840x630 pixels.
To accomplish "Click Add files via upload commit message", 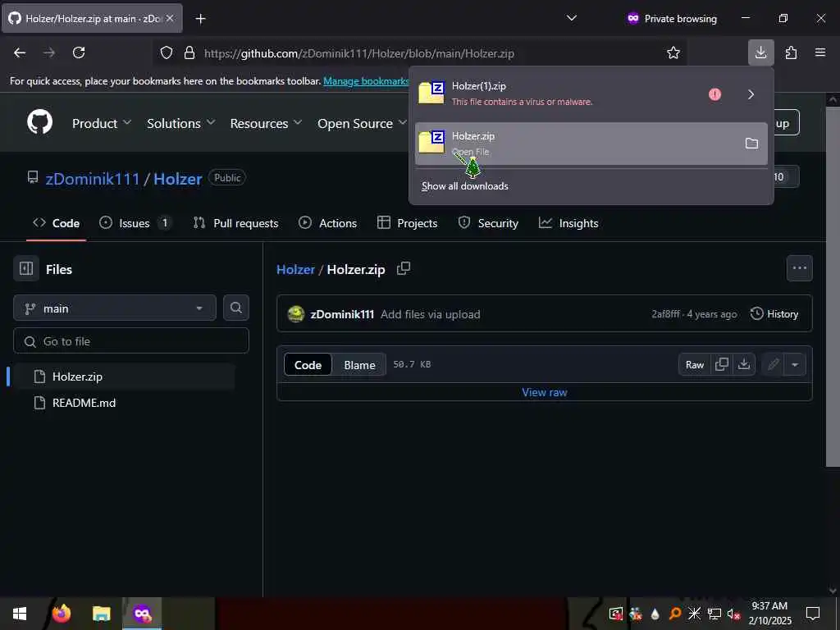I will click(430, 314).
